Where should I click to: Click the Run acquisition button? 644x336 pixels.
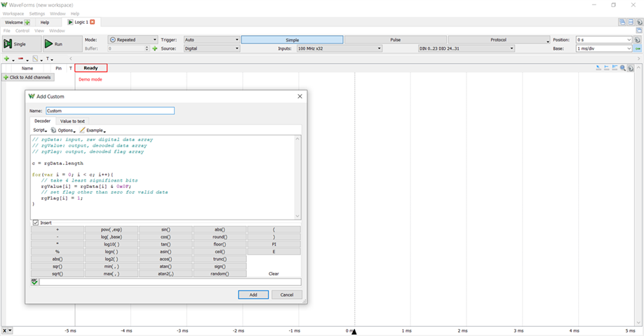pyautogui.click(x=62, y=43)
